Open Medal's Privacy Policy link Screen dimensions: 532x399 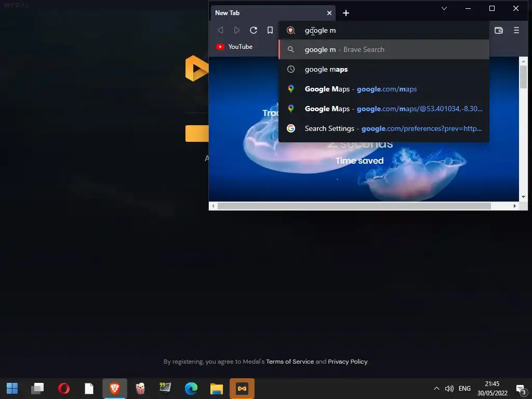(x=348, y=362)
